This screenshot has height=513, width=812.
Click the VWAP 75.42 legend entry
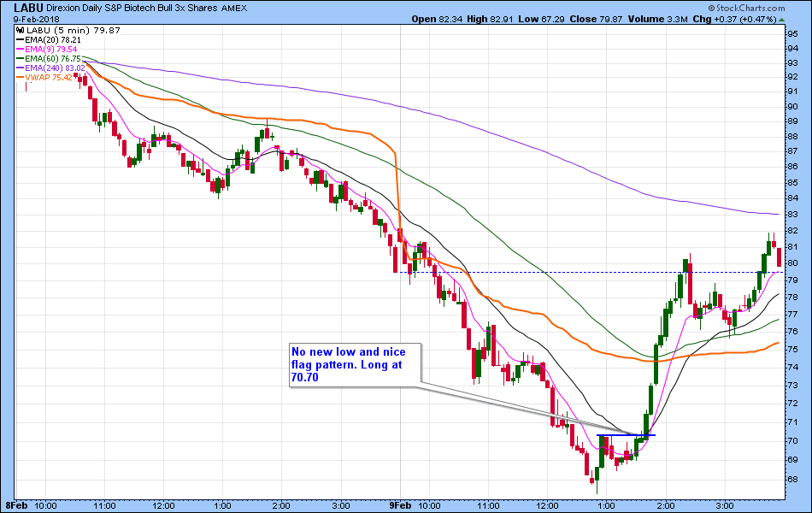(x=44, y=78)
